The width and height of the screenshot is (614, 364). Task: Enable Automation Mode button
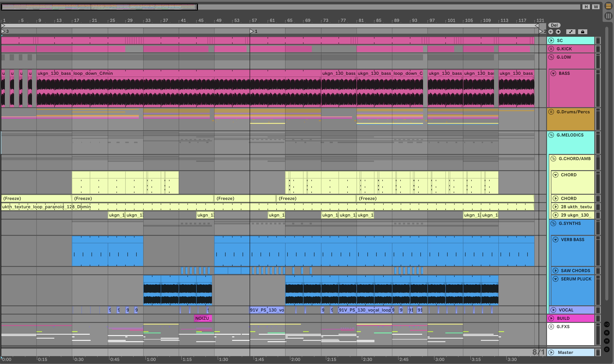tap(571, 32)
